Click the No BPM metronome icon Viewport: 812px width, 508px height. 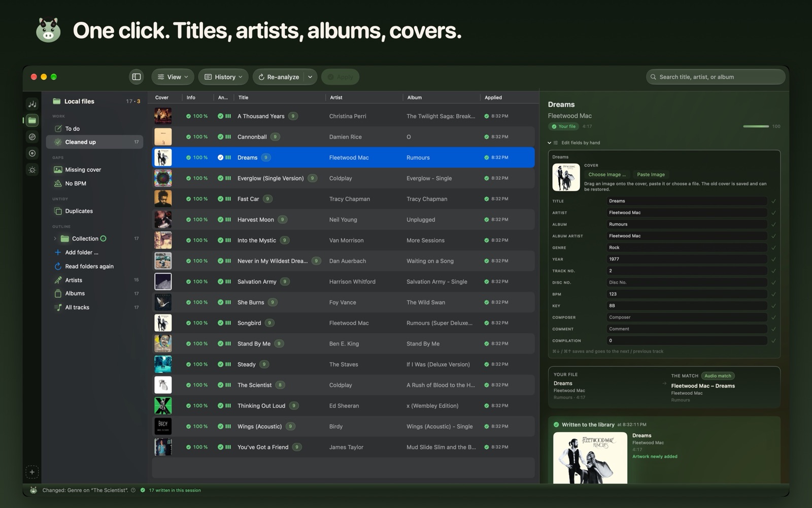coord(58,183)
